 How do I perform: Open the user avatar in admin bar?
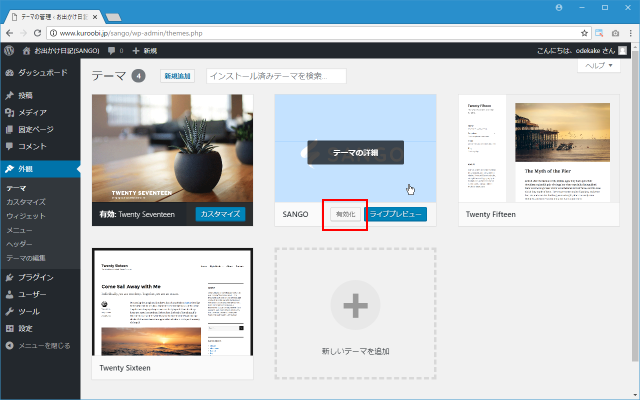tap(622, 51)
